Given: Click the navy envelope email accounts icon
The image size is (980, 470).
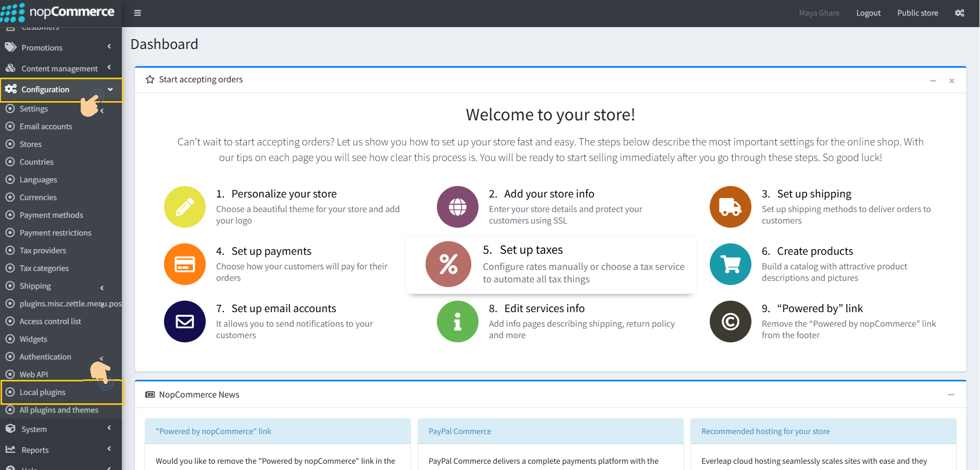Looking at the screenshot, I should point(185,321).
